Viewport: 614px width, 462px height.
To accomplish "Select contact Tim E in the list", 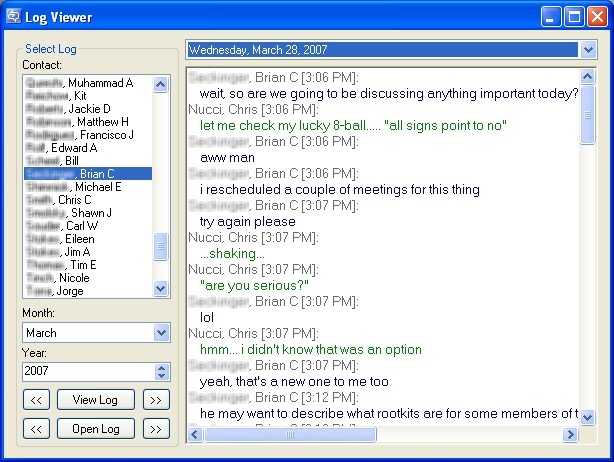I will pyautogui.click(x=88, y=265).
